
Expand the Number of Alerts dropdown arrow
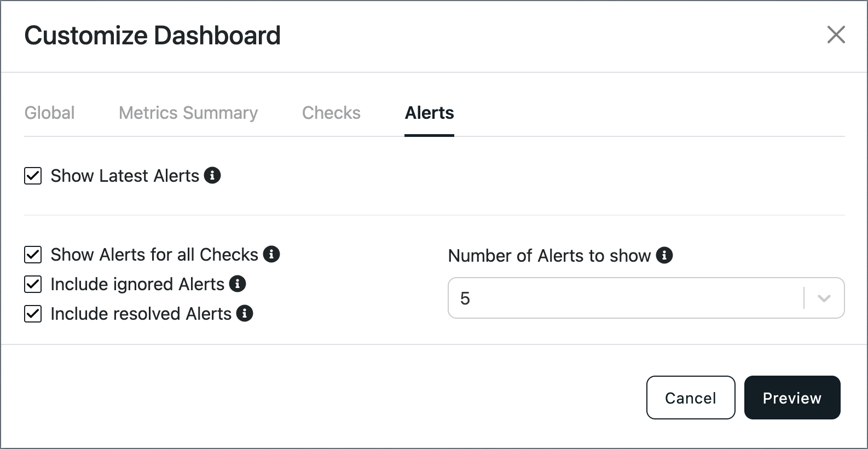tap(824, 298)
